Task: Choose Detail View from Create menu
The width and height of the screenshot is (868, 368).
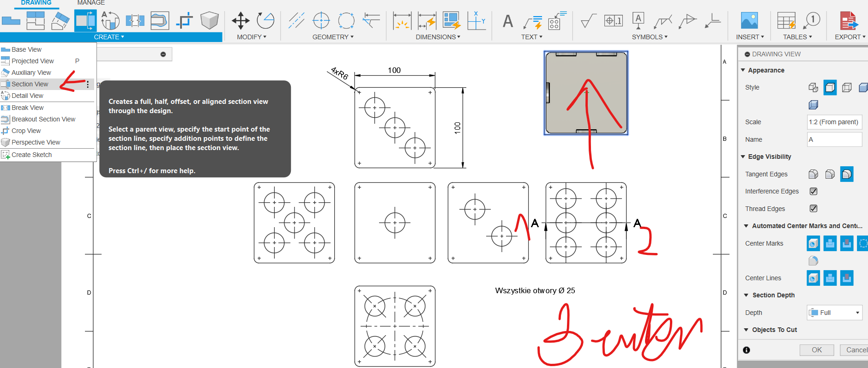Action: coord(27,96)
